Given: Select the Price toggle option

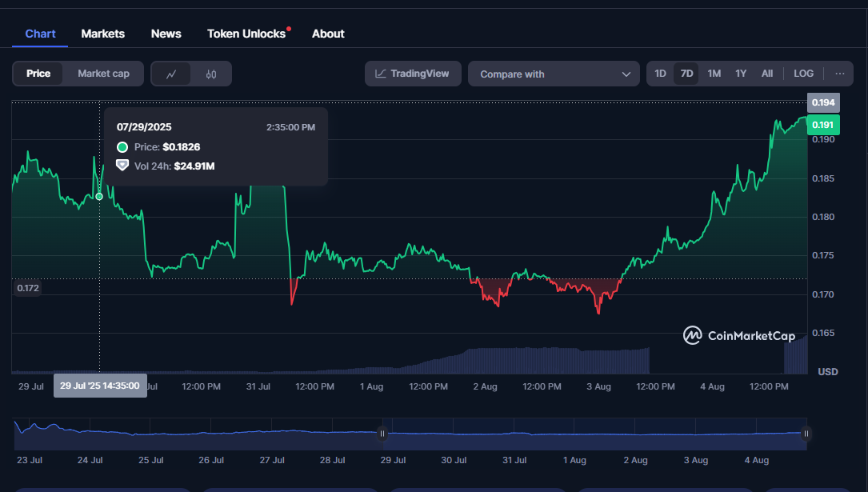Looking at the screenshot, I should (38, 74).
